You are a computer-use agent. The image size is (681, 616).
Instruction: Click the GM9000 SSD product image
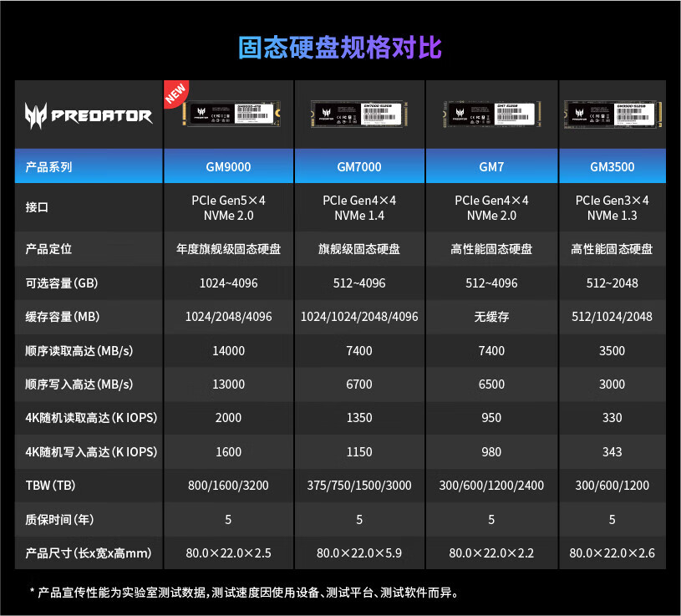pos(228,113)
